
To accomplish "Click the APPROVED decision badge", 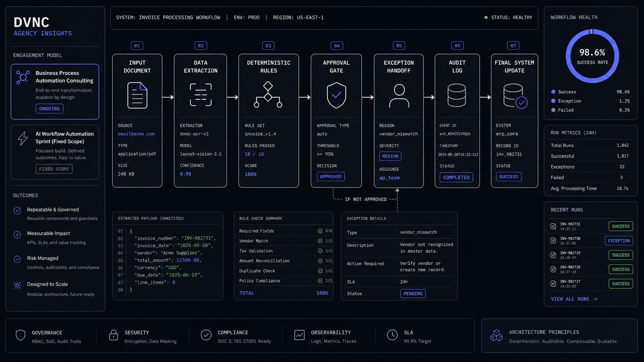I will tap(331, 177).
